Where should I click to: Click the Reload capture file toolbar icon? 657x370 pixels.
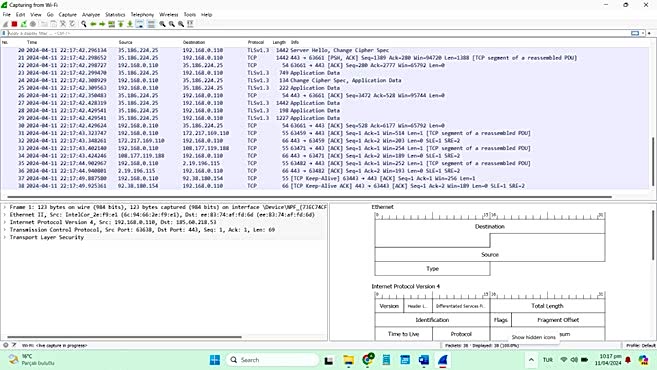click(x=72, y=24)
